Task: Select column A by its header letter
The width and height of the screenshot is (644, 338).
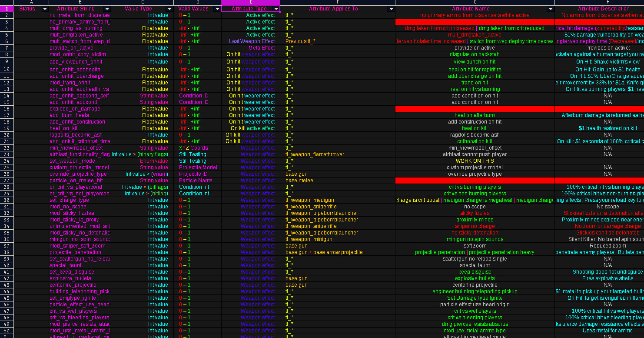Action: pyautogui.click(x=31, y=3)
